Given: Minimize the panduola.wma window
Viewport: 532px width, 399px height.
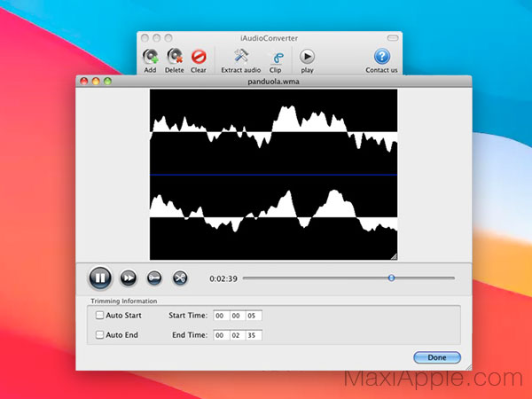Looking at the screenshot, I should coord(96,81).
